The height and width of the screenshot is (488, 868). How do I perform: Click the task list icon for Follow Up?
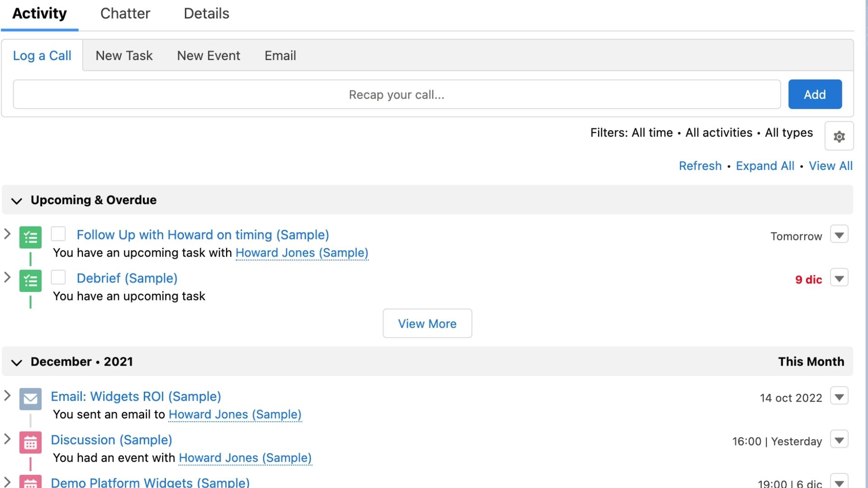pyautogui.click(x=30, y=237)
